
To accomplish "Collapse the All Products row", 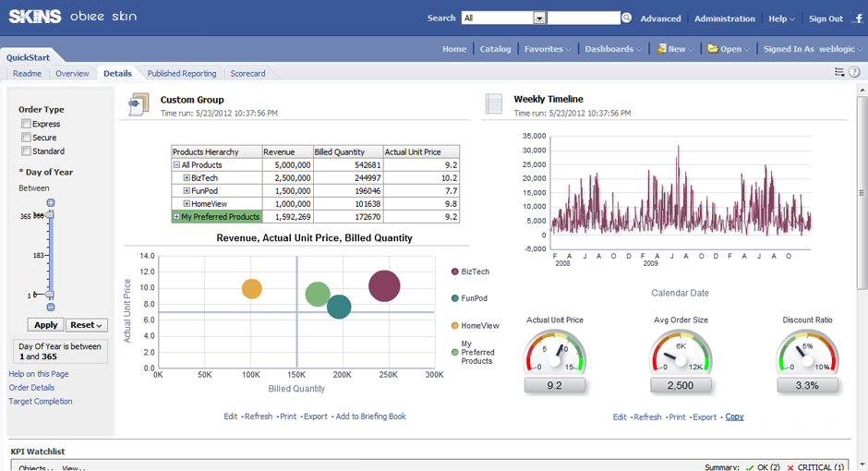I will point(176,165).
